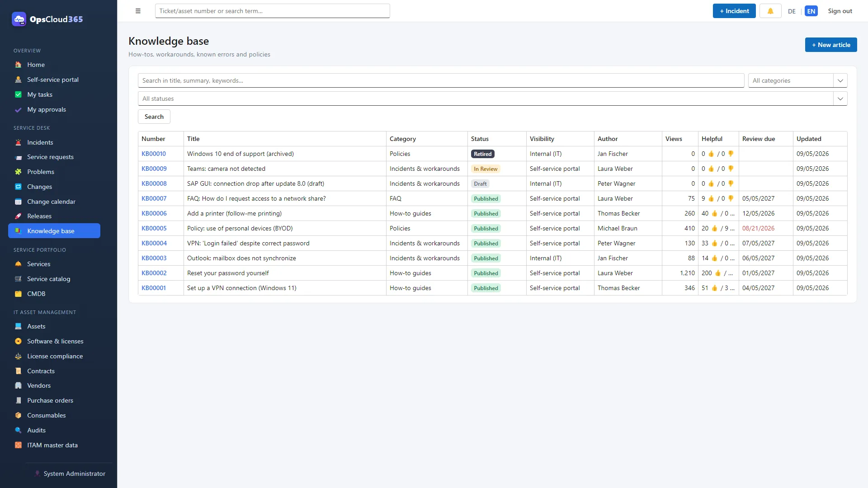
Task: Go to Change calendar page
Action: point(54,202)
